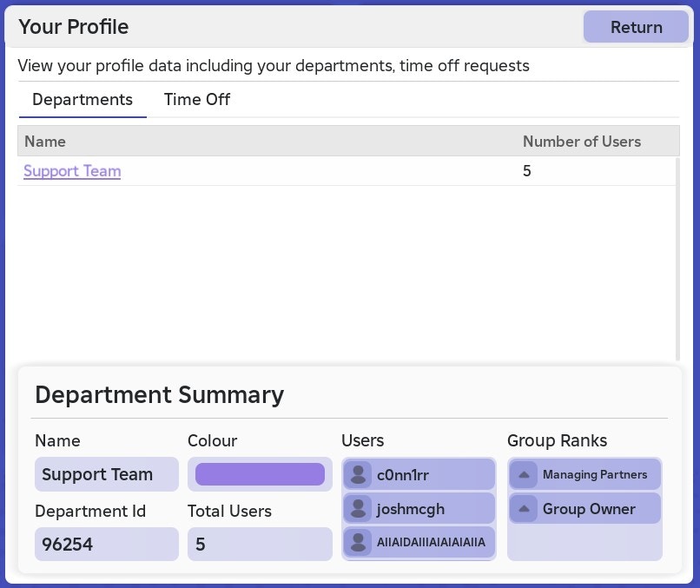Screen dimensions: 700x588
Task: Switch to the Departments tab
Action: [83, 100]
